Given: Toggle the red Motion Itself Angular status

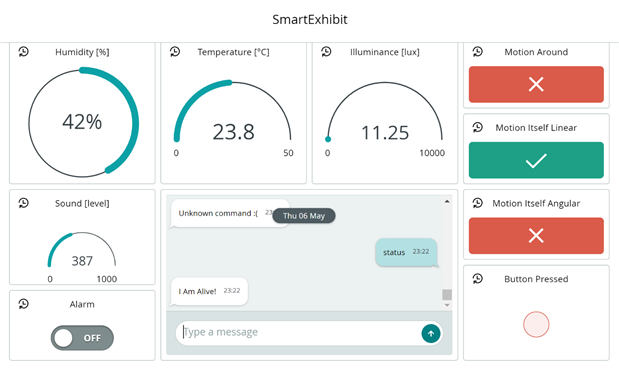Looking at the screenshot, I should pos(536,236).
